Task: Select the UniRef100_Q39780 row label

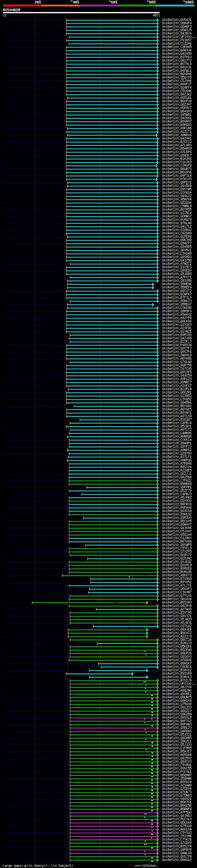Action: (176, 453)
